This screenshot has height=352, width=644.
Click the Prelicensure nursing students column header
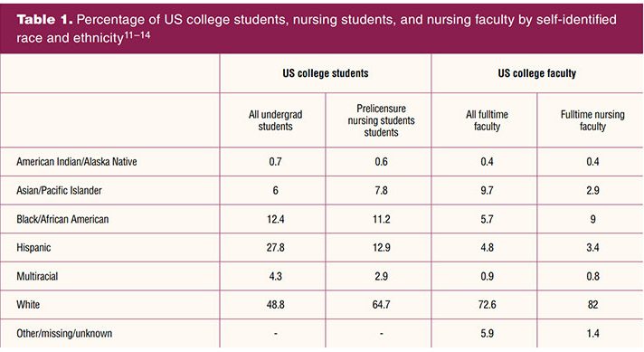click(x=381, y=120)
